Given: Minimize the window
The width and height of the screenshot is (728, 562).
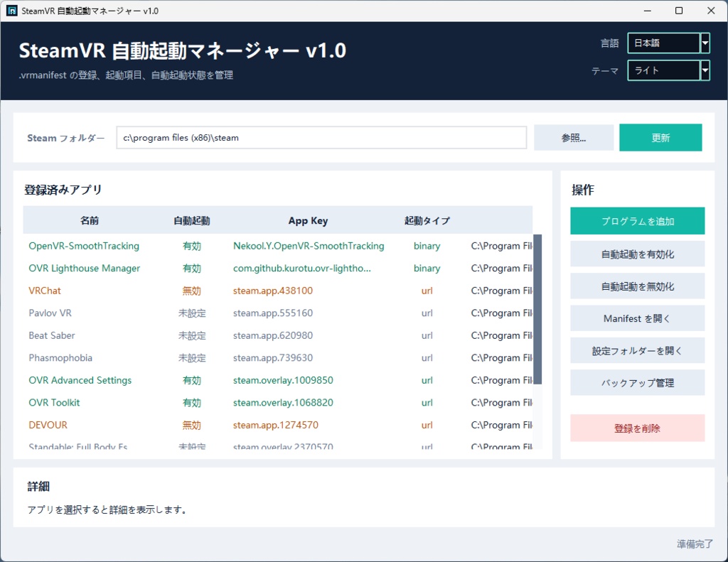Looking at the screenshot, I should (648, 11).
